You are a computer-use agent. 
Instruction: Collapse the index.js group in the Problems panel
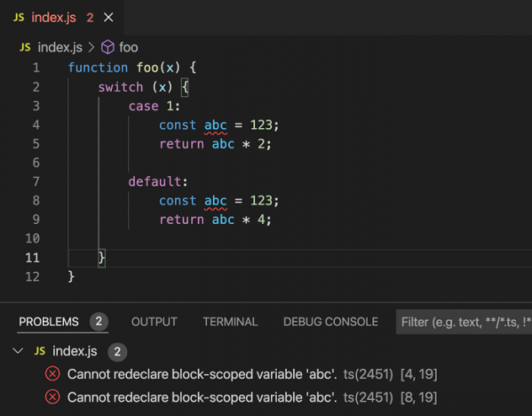pyautogui.click(x=19, y=350)
